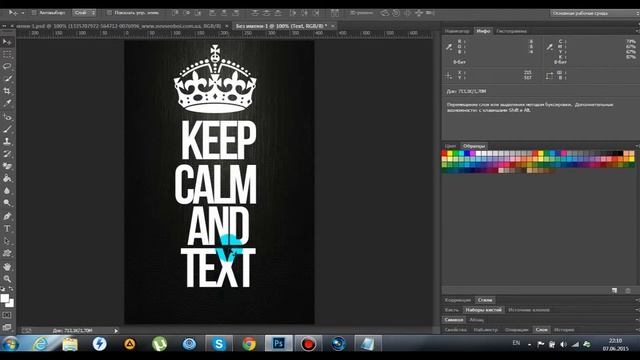Select the Healing Brush tool
Image resolution: width=640 pixels, height=360 pixels.
click(7, 117)
